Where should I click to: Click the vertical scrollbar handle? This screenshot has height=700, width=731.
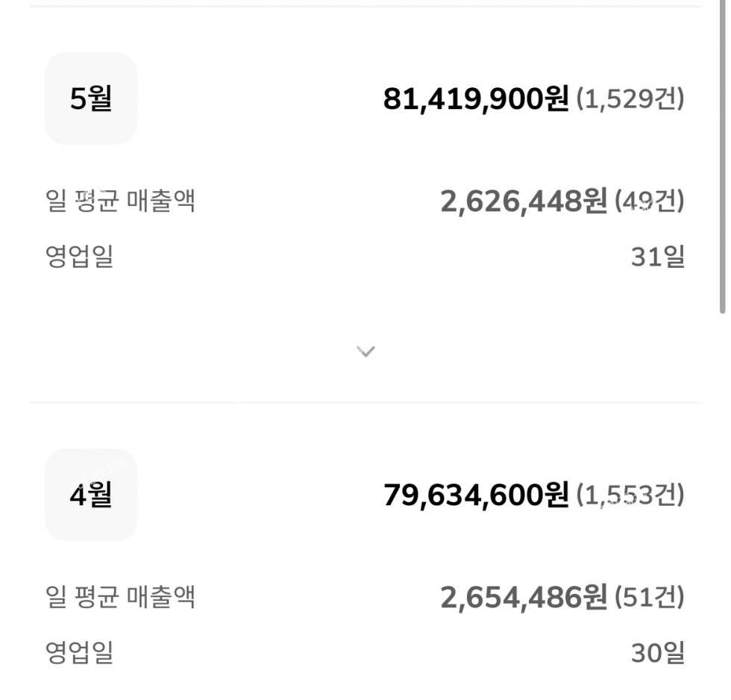(x=723, y=156)
